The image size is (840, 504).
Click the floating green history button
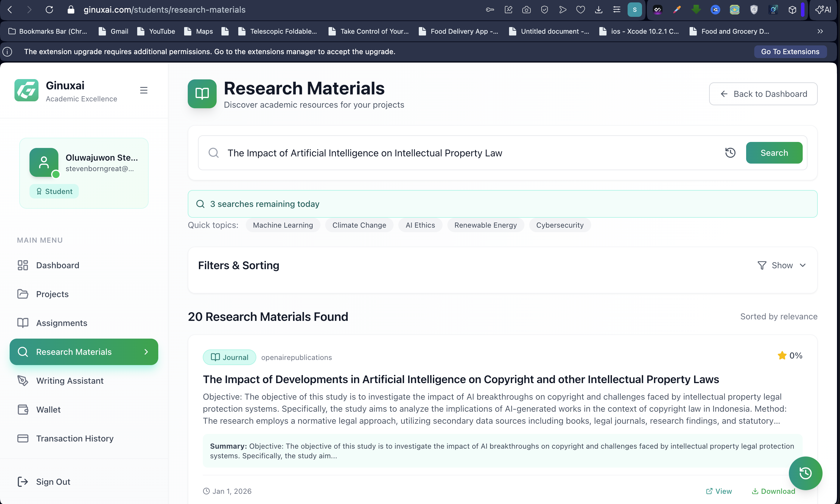pyautogui.click(x=805, y=473)
